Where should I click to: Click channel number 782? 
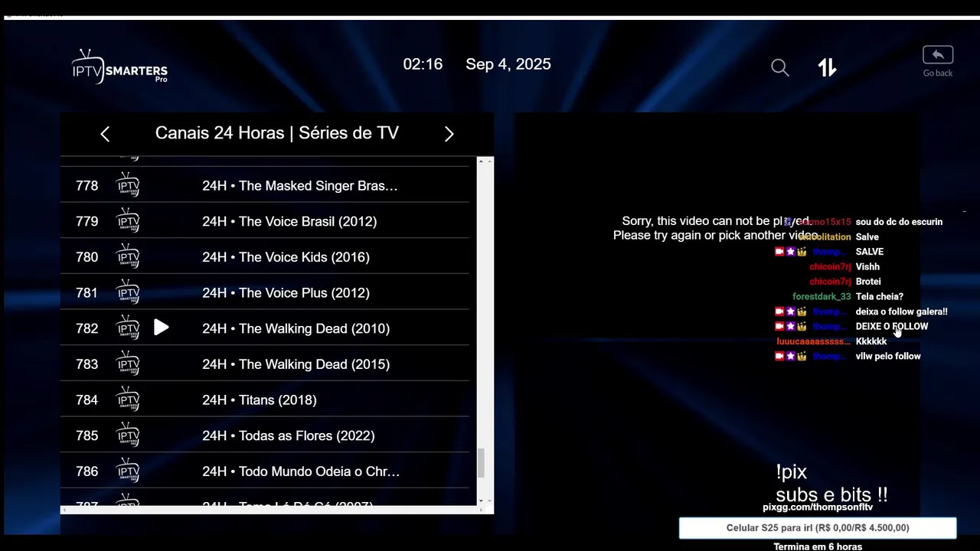pyautogui.click(x=87, y=328)
